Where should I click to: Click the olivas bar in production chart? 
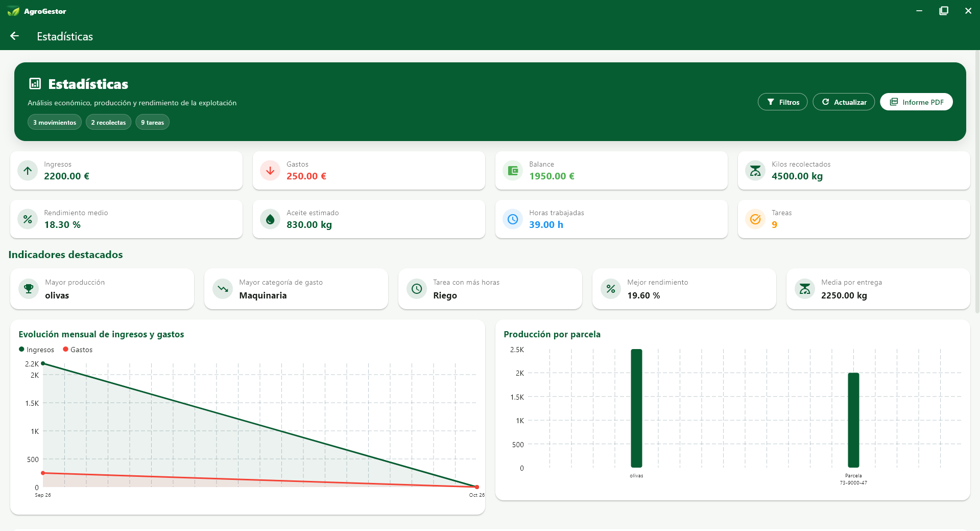[x=636, y=408]
